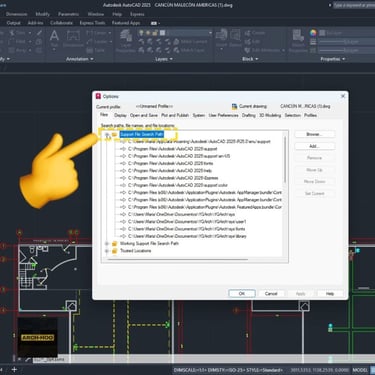
Task: Open the Help menu in the menu bar
Action: click(x=117, y=14)
